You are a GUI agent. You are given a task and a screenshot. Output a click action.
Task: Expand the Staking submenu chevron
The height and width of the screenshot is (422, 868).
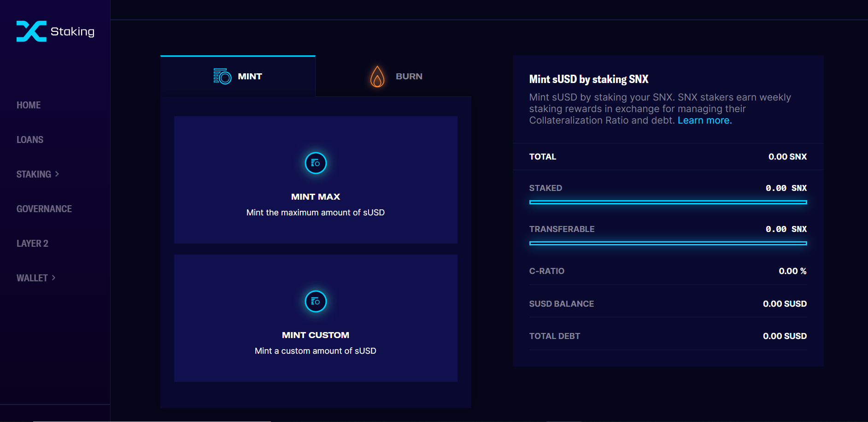pos(57,174)
